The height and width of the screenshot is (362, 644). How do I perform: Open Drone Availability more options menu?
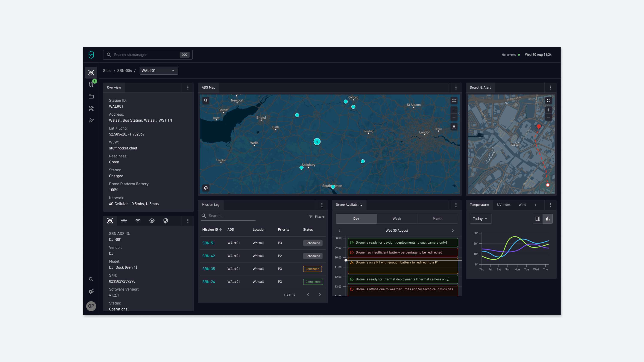click(x=456, y=205)
